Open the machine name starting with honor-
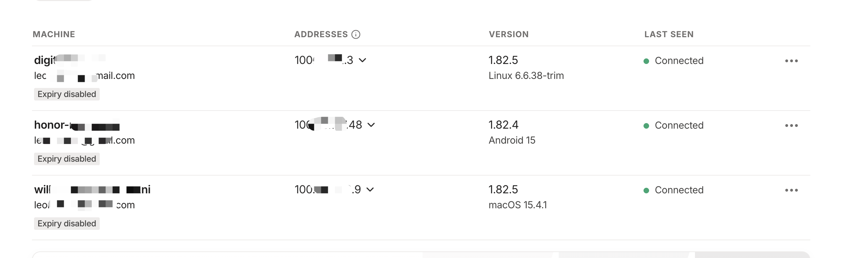 pyautogui.click(x=77, y=125)
